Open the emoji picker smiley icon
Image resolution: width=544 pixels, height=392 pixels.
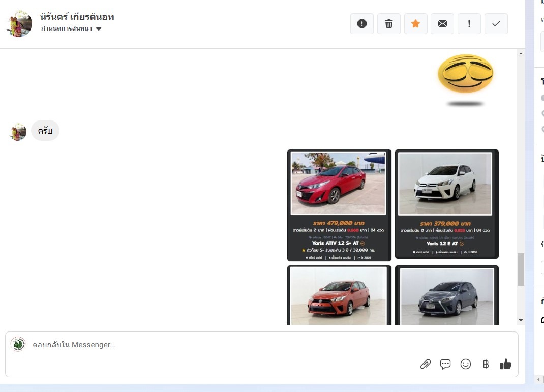[x=466, y=364]
